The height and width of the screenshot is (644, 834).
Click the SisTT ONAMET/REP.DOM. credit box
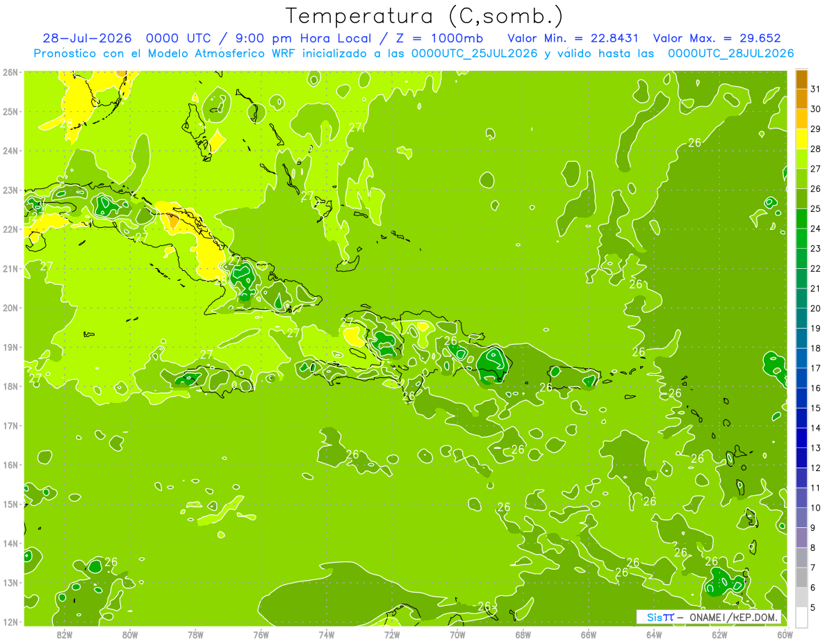tap(709, 617)
